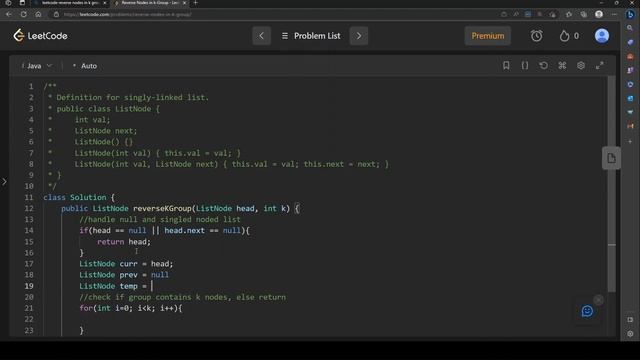
Task: Click the Auto mode indicator
Action: pos(85,66)
